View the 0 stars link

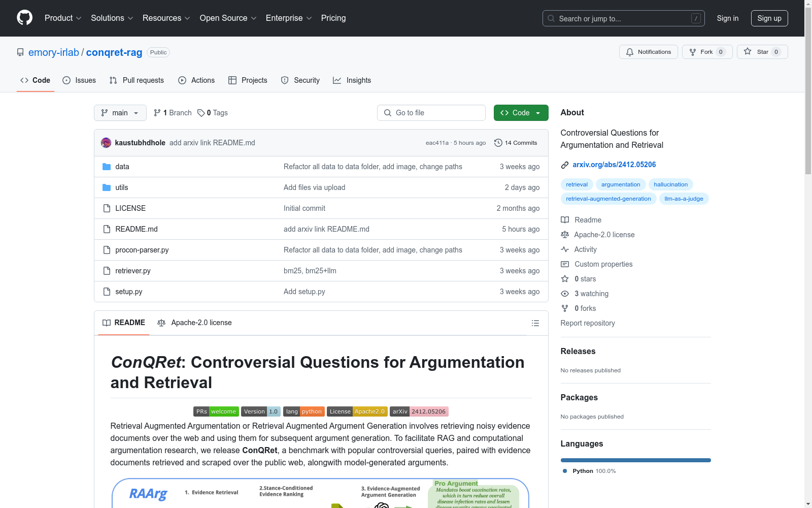[579, 279]
